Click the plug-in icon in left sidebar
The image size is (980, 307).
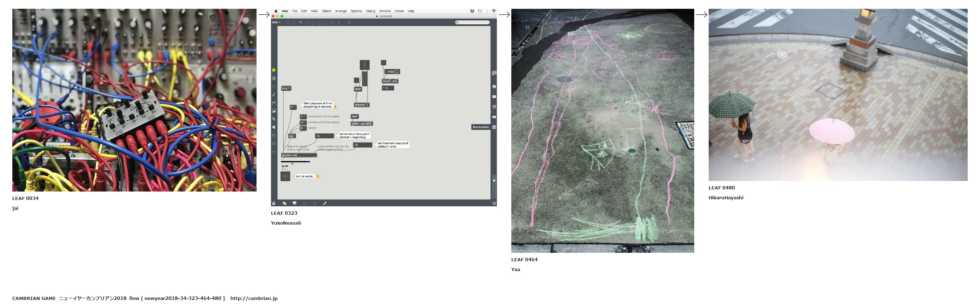(273, 127)
